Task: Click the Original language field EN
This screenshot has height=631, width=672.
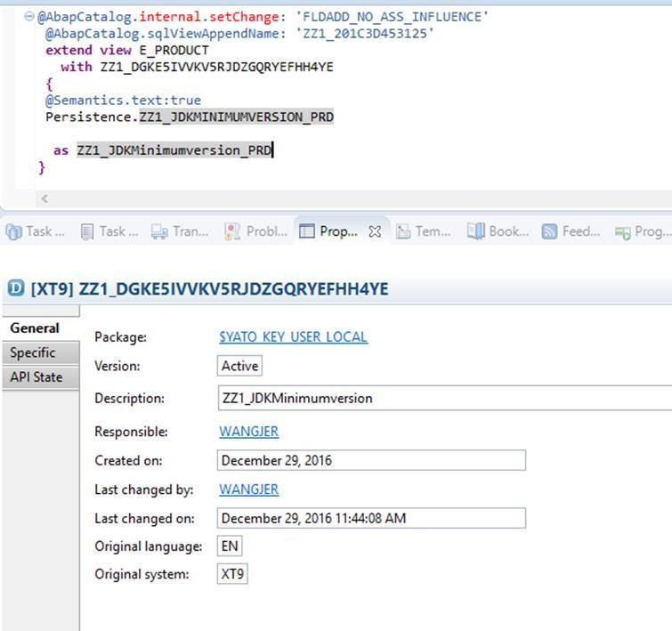Action: pos(230,546)
